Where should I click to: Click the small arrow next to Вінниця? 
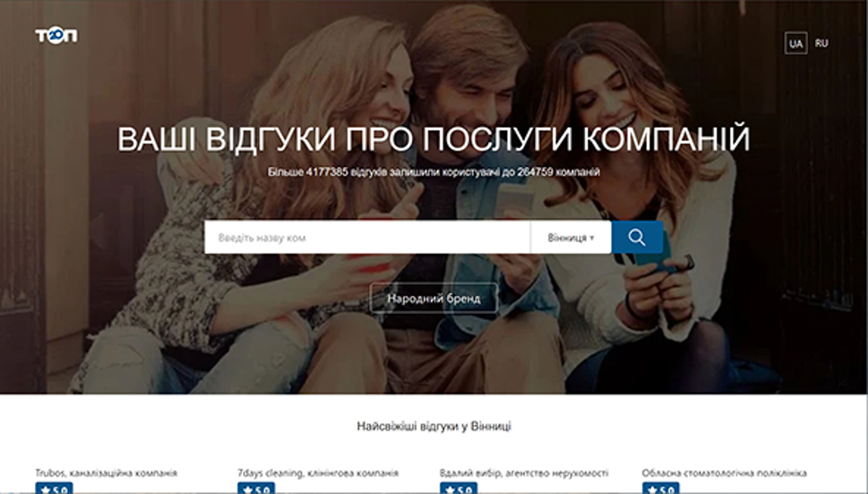[592, 238]
